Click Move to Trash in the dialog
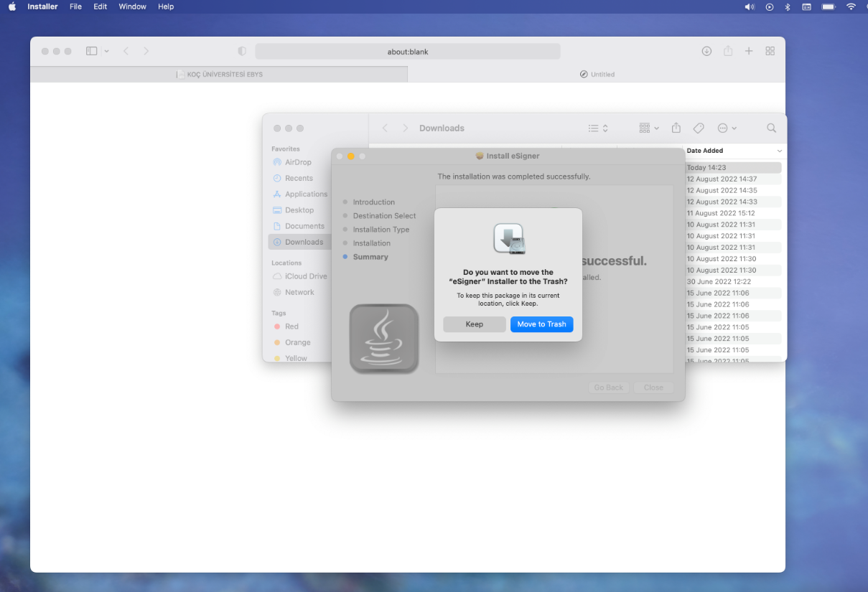The height and width of the screenshot is (592, 868). point(542,324)
